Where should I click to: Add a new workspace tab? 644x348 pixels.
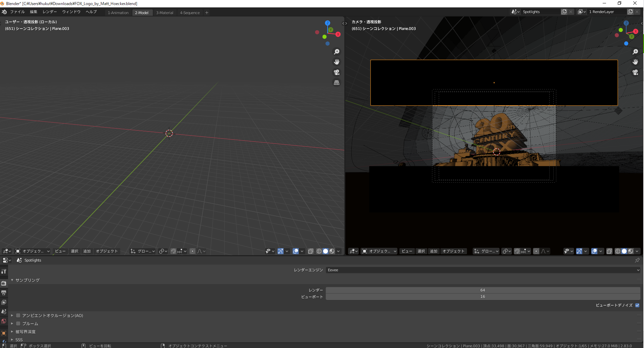[x=207, y=13]
